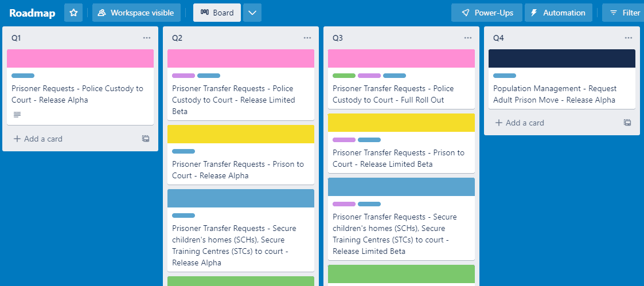The image size is (644, 286).
Task: Open the Q2 list actions menu
Action: tap(307, 38)
